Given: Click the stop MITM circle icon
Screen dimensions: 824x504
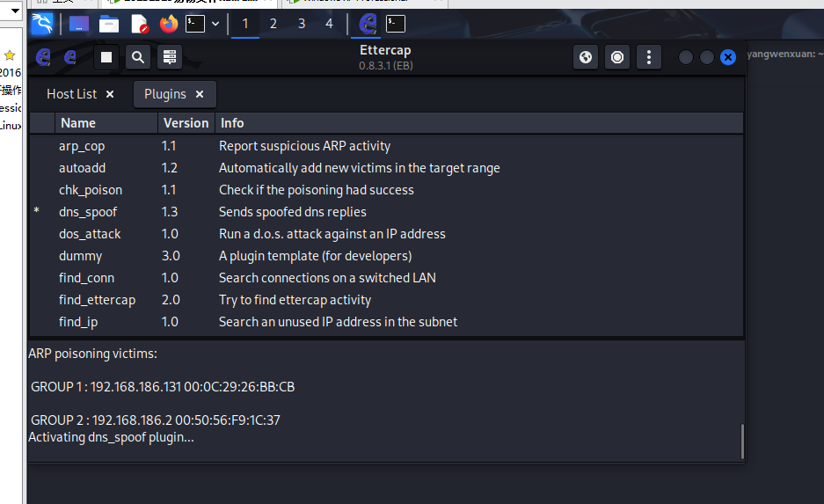Looking at the screenshot, I should [x=617, y=58].
